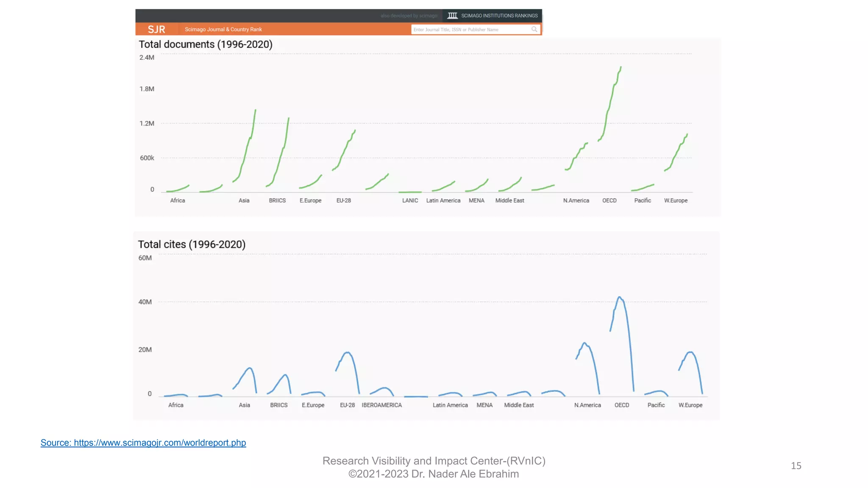Image resolution: width=868 pixels, height=488 pixels.
Task: Click Research Visibility and Impact Center footer
Action: (x=434, y=461)
